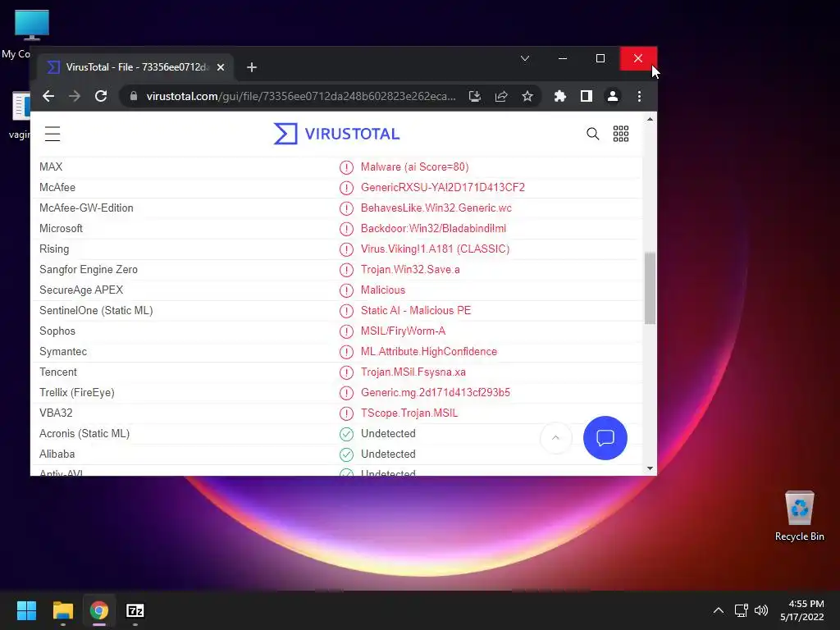The width and height of the screenshot is (840, 630).
Task: Click the VirusTotal logo
Action: point(336,134)
